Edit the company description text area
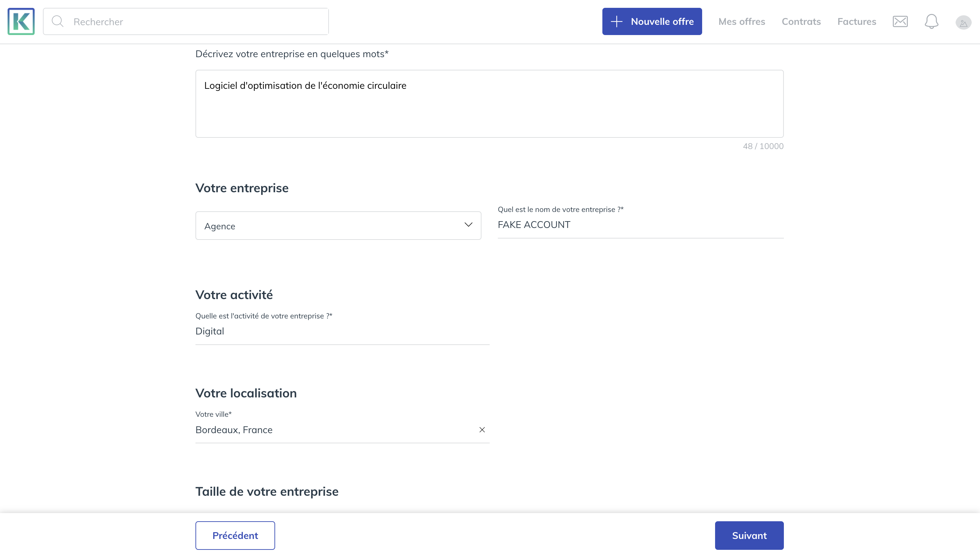This screenshot has width=980, height=558. 489,104
